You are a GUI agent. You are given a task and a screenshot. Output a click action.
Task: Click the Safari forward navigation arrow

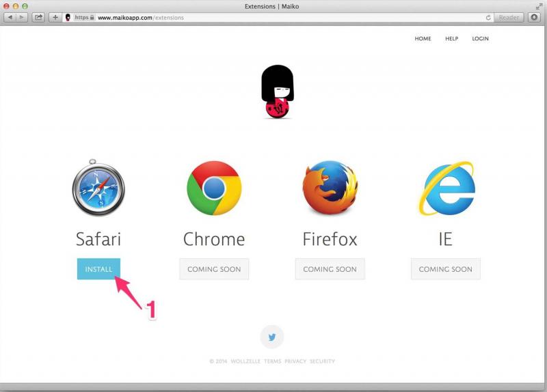[22, 17]
